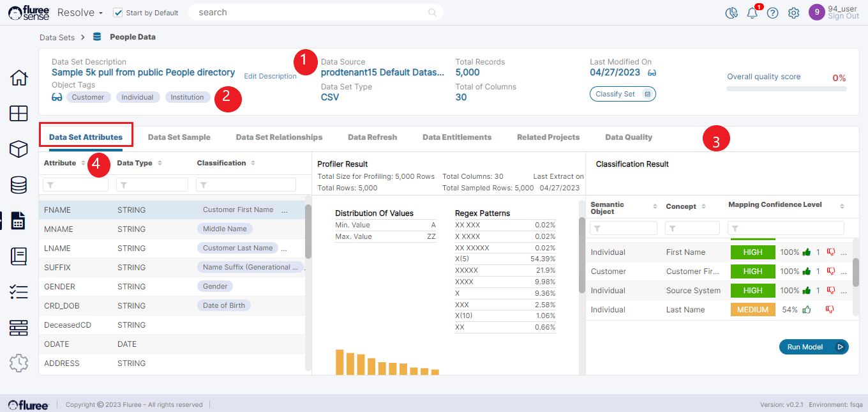Open the Home icon in sidebar

pos(19,78)
